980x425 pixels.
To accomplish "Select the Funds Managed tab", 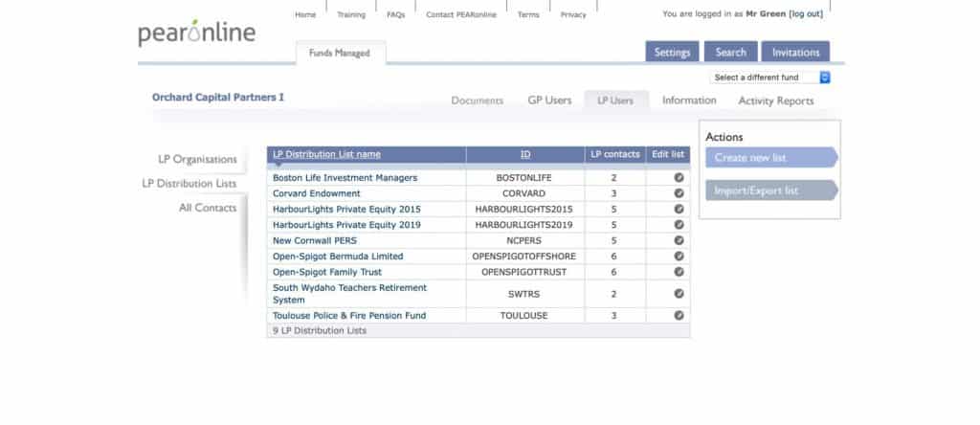I will pos(340,53).
